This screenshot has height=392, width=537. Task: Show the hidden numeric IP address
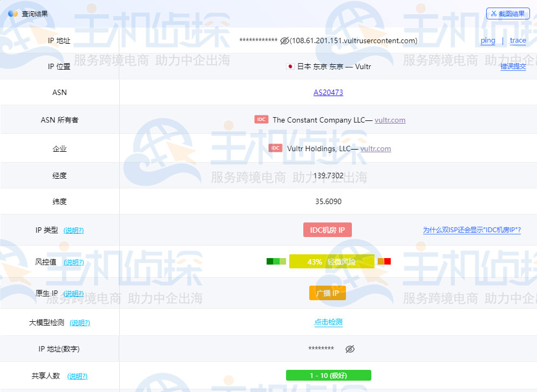(350, 349)
